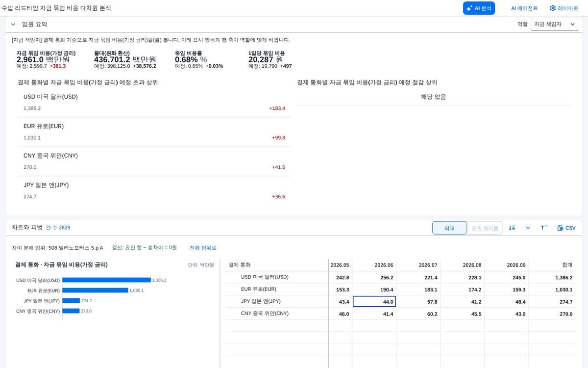Click the collapse rows up-arrow icon
Image resolution: width=588 pixels, height=368 pixels.
544,228
